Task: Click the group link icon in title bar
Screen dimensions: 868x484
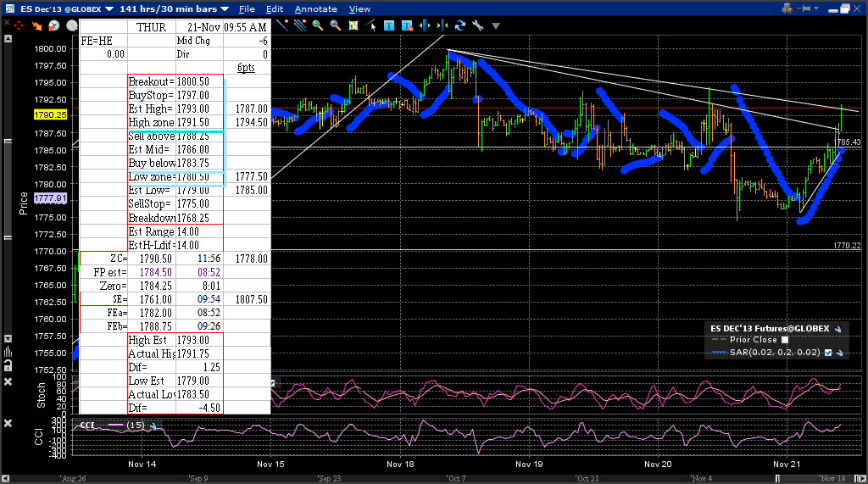Action: [x=787, y=8]
